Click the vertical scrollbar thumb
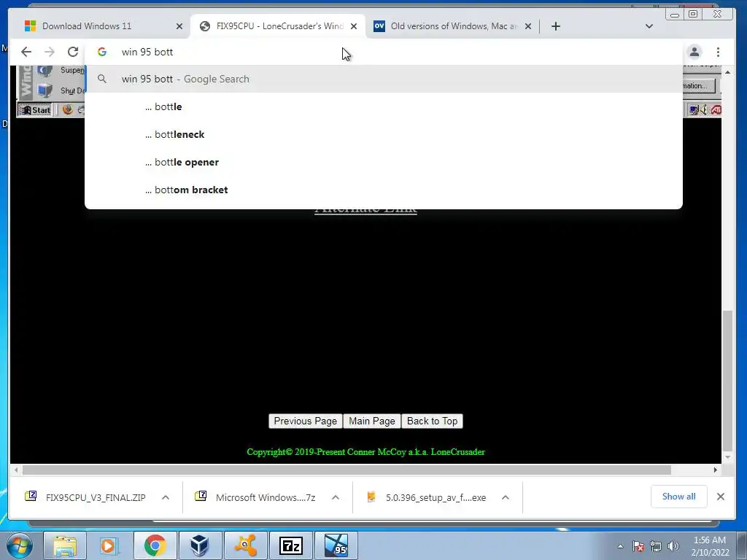 (727, 381)
